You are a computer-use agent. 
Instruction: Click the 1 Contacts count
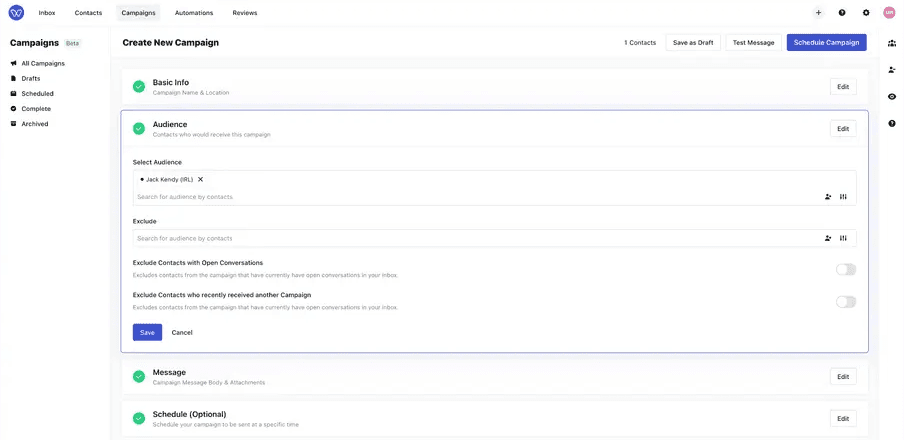[x=640, y=43]
